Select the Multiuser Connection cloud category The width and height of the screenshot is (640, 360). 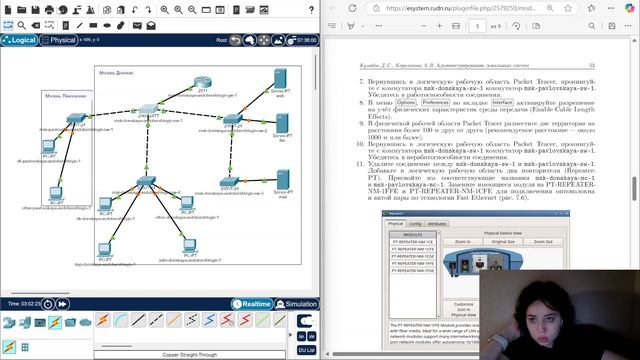point(85,322)
